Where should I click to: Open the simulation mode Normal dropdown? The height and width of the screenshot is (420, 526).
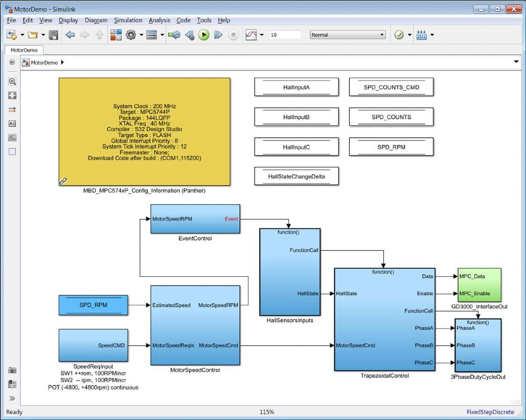point(348,35)
